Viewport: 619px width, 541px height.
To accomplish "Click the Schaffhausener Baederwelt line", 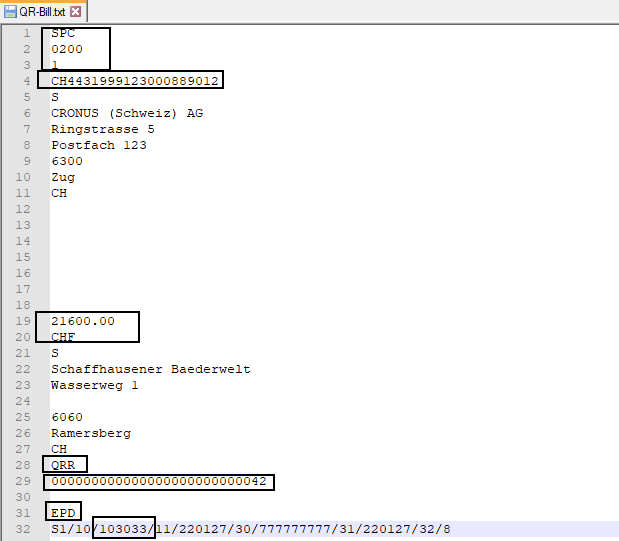I will [151, 369].
